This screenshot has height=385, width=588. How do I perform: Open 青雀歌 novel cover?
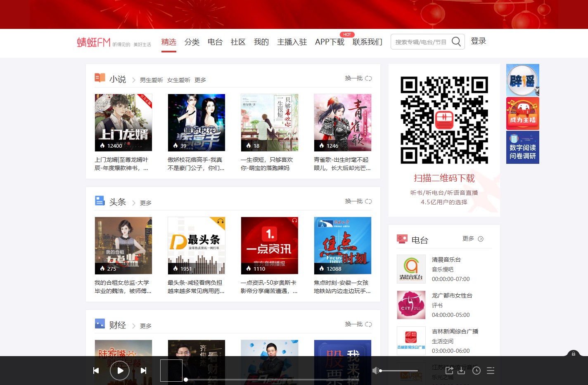pyautogui.click(x=343, y=123)
